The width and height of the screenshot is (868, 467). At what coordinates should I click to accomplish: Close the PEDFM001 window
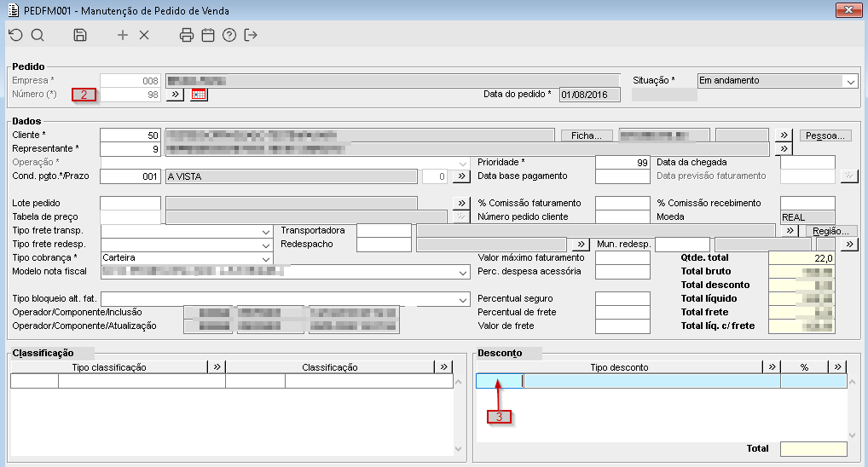click(x=848, y=10)
